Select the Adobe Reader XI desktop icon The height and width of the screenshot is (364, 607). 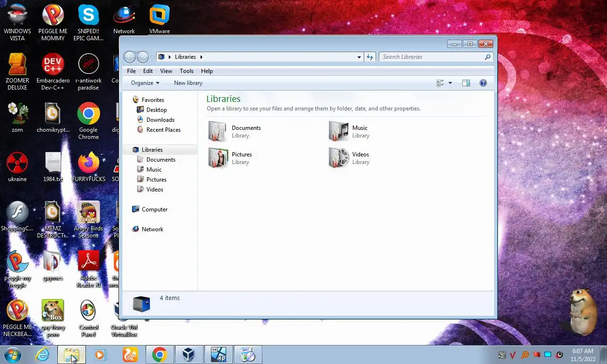(89, 269)
